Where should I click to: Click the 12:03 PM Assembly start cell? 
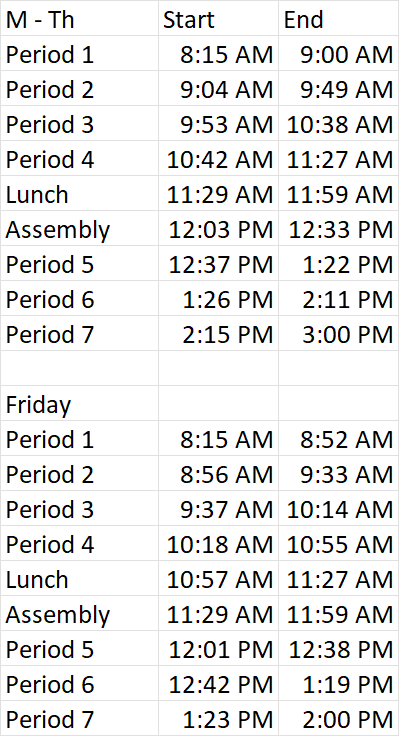point(218,228)
